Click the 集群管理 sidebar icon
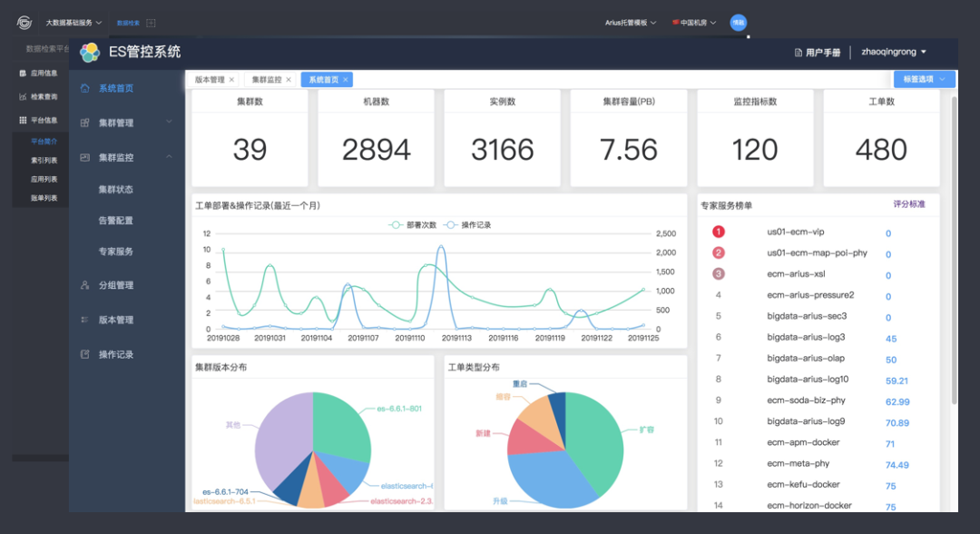 tap(85, 124)
